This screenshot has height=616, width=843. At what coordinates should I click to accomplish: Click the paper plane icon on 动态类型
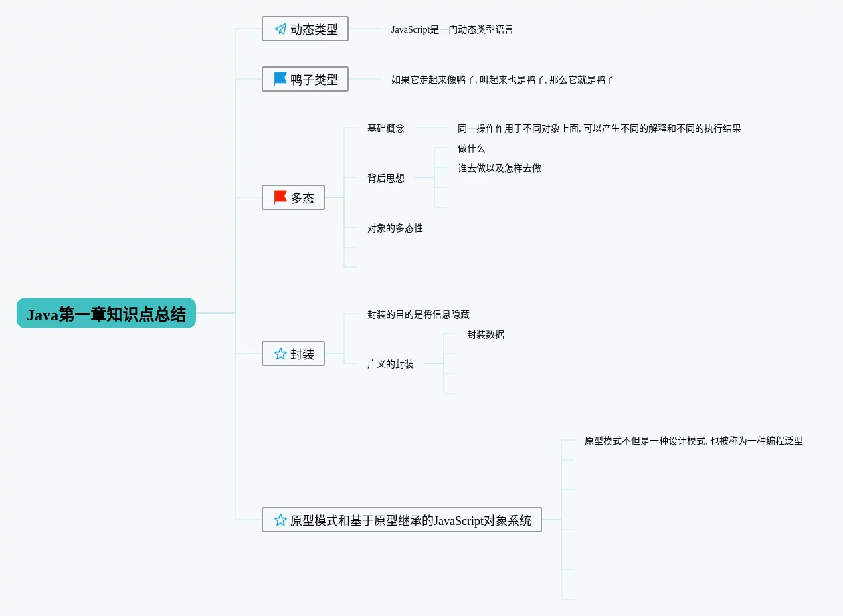(x=280, y=29)
